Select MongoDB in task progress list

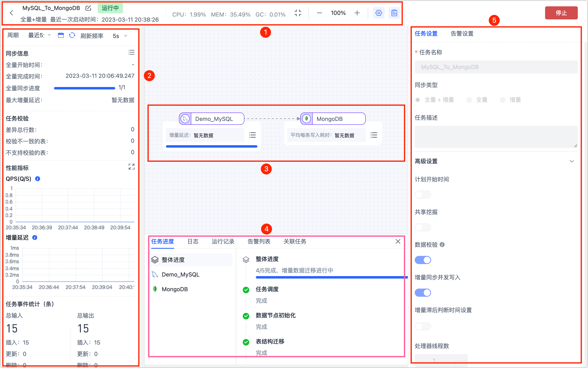tap(174, 289)
